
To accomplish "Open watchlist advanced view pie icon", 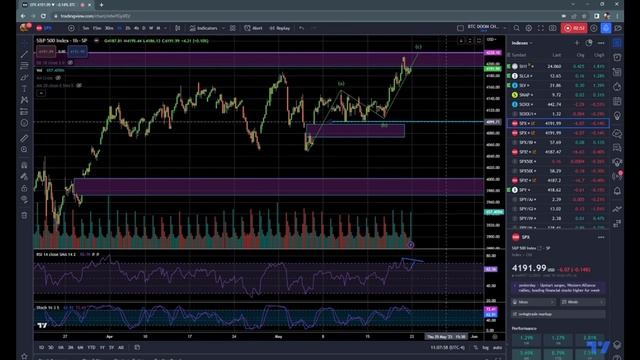I will (x=589, y=43).
